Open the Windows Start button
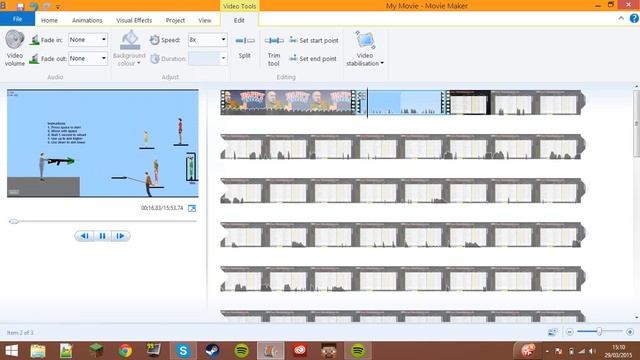The height and width of the screenshot is (360, 640). (x=11, y=351)
